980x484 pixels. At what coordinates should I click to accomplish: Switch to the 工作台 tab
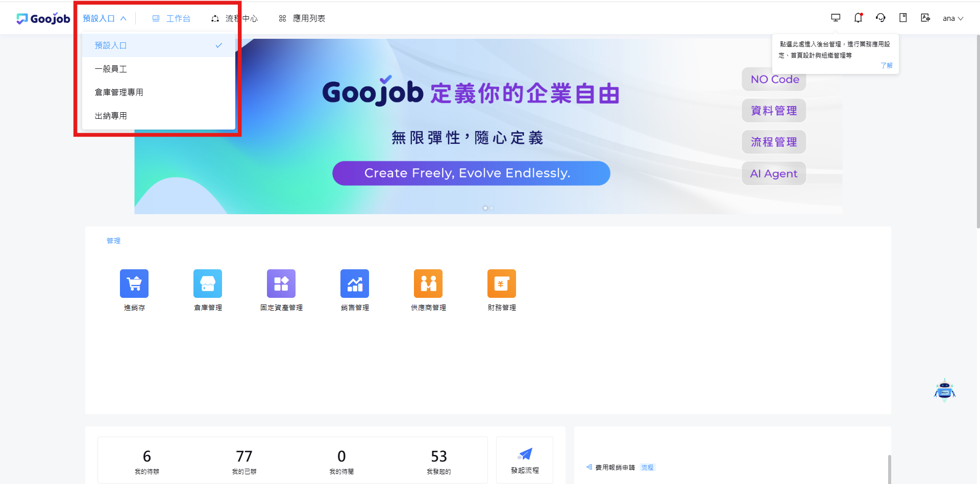[171, 18]
